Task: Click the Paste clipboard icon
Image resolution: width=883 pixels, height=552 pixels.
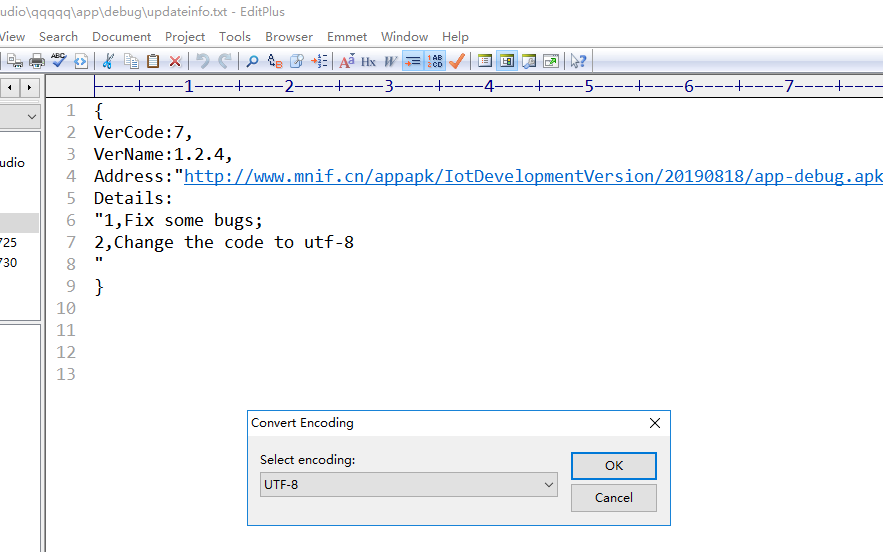Action: 153,61
